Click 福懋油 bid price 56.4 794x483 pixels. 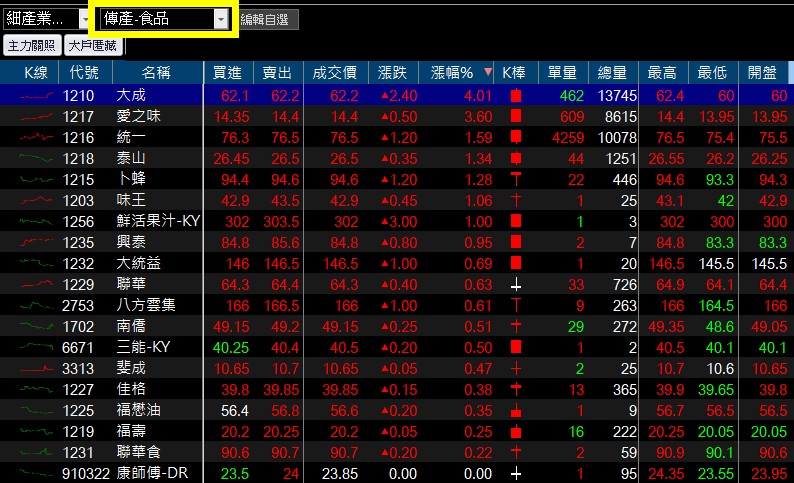(235, 411)
